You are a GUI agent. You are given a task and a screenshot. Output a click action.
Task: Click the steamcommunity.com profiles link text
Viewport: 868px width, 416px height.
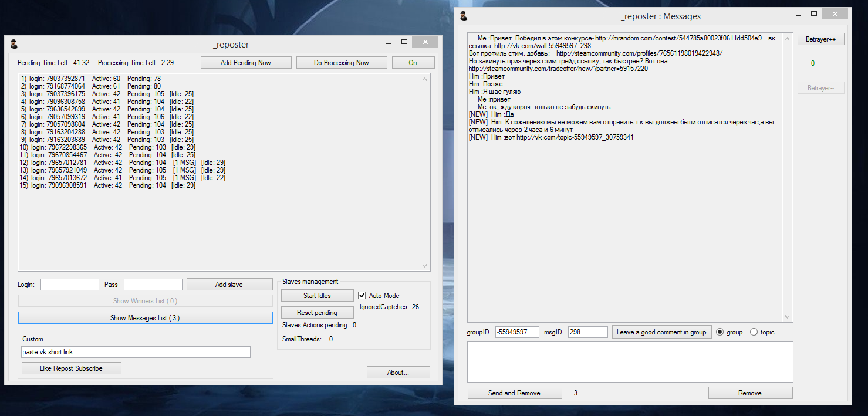click(640, 53)
